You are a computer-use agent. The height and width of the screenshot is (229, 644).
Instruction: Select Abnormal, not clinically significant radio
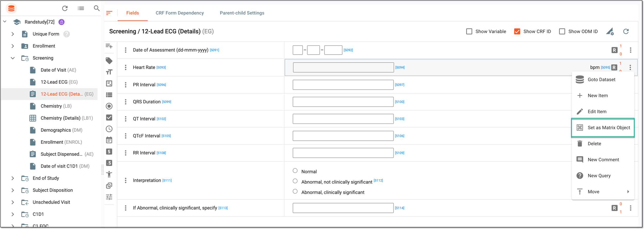pyautogui.click(x=295, y=181)
